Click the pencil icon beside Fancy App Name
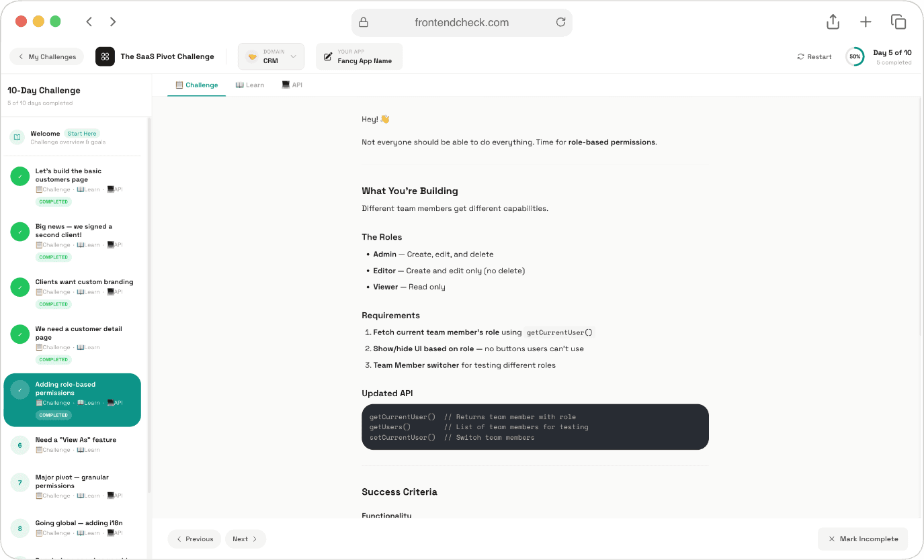Viewport: 924px width, 560px height. [x=327, y=56]
